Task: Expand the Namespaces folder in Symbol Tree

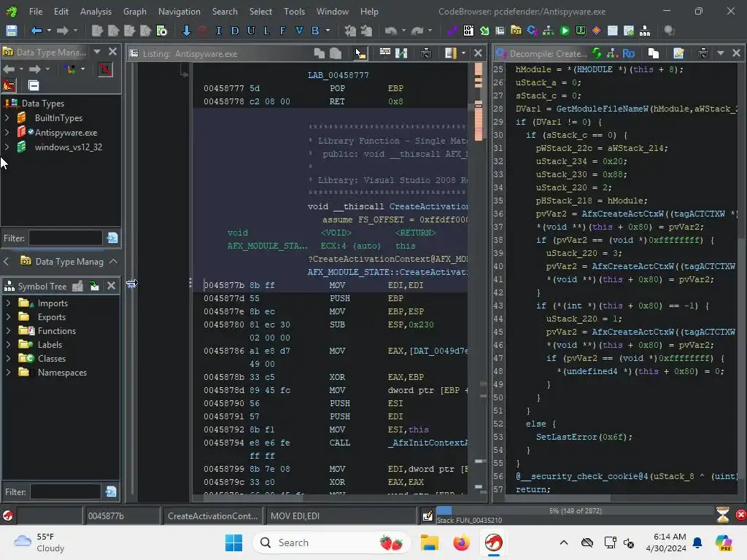Action: [8, 373]
